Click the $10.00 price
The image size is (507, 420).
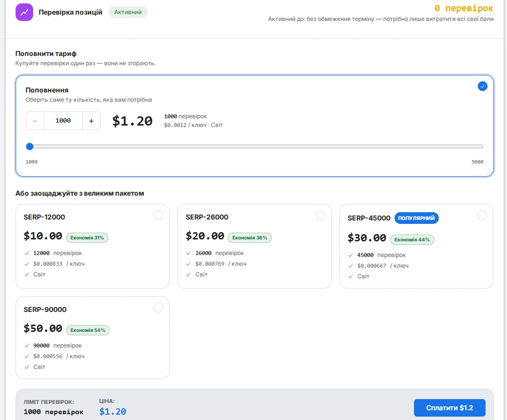click(x=43, y=236)
